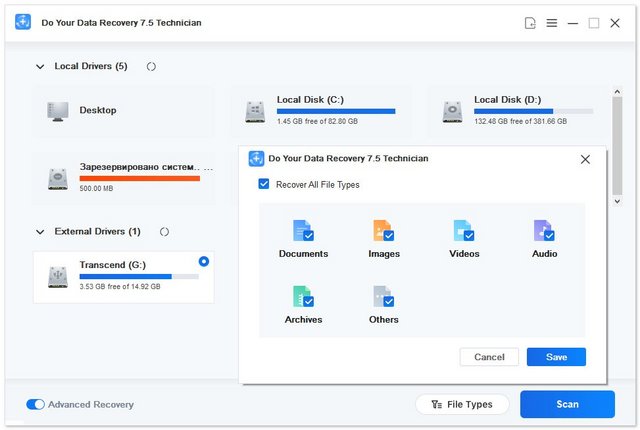
Task: Toggle the Images file type
Action: [384, 231]
